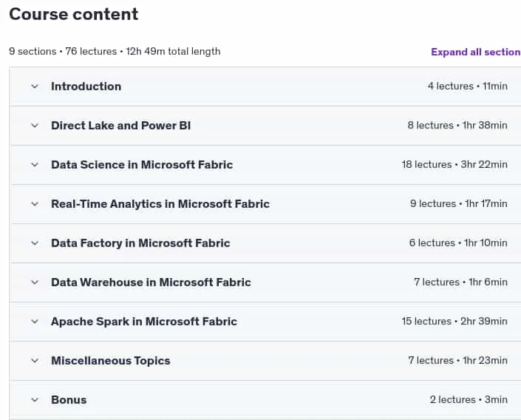Click '18 lectures • 3hr 22min' text
The image size is (521, 420).
tap(454, 165)
